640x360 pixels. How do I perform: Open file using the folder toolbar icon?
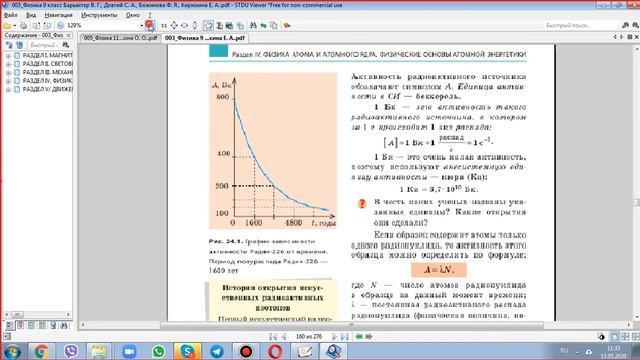[x=7, y=26]
